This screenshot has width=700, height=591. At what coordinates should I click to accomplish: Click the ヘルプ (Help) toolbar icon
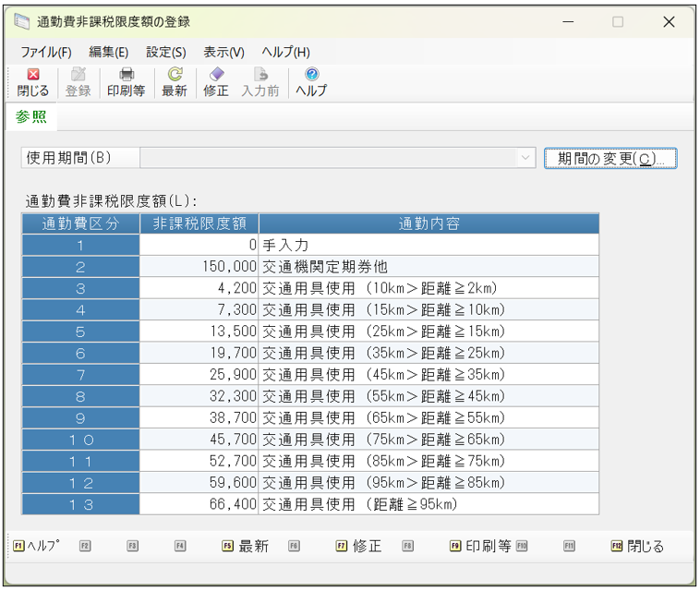[x=311, y=82]
